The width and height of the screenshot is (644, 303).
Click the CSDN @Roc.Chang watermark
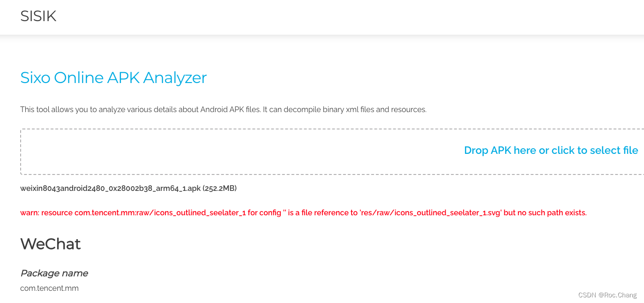[x=607, y=295]
